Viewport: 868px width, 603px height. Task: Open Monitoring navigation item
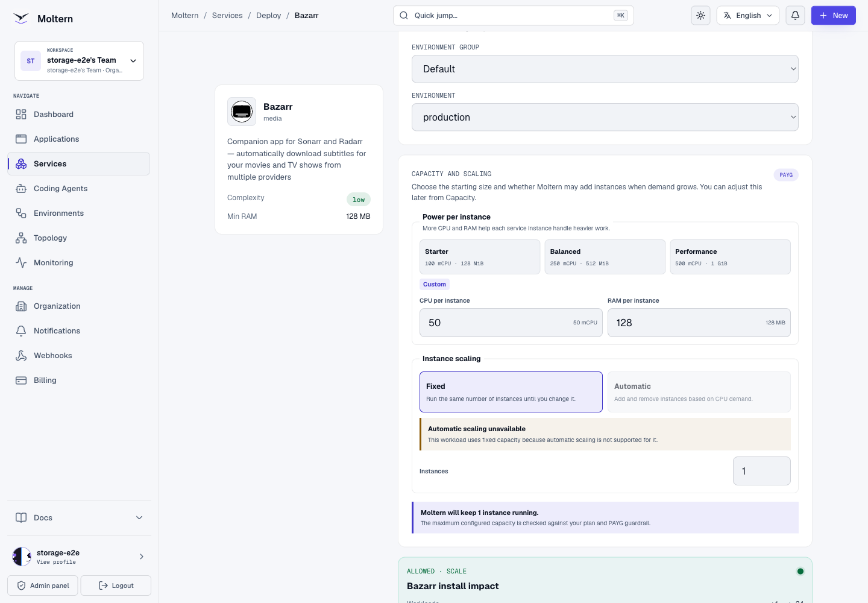(79, 263)
